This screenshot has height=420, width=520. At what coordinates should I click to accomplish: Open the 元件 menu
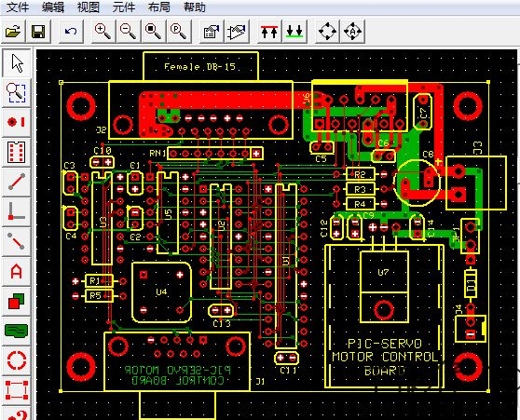123,7
